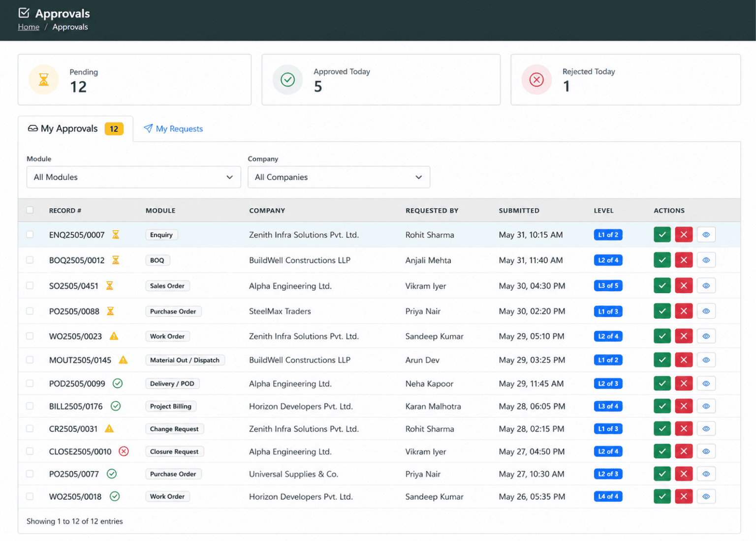Click the Rejected Today card
Viewport: 756px width, 541px height.
(x=626, y=80)
